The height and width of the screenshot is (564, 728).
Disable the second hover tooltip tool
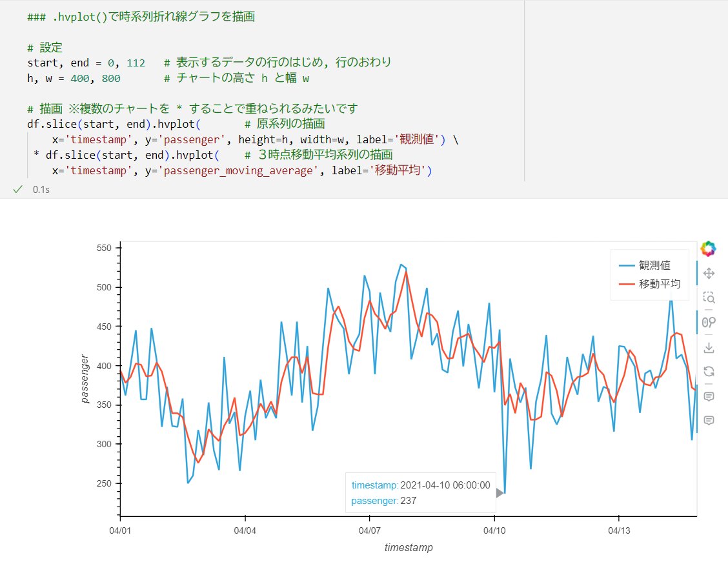(708, 420)
